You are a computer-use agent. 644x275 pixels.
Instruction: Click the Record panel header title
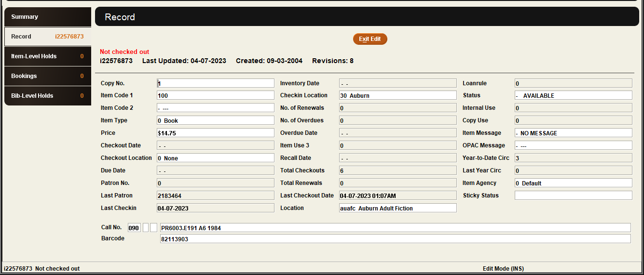120,17
